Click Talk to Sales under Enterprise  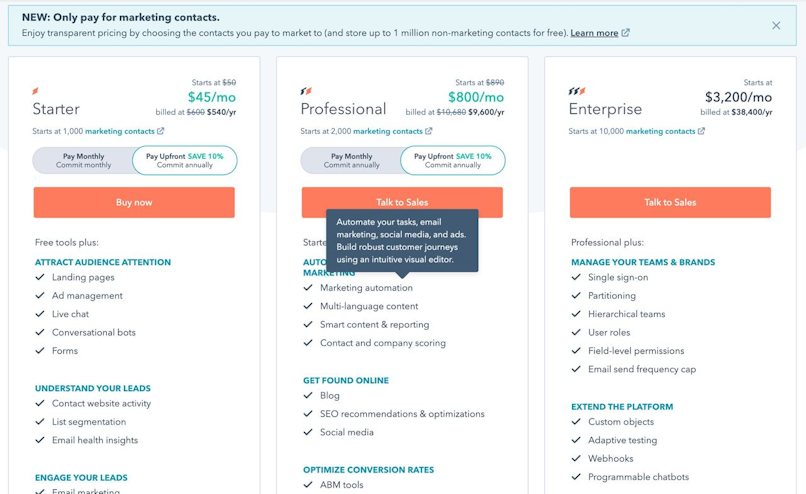[x=670, y=202]
